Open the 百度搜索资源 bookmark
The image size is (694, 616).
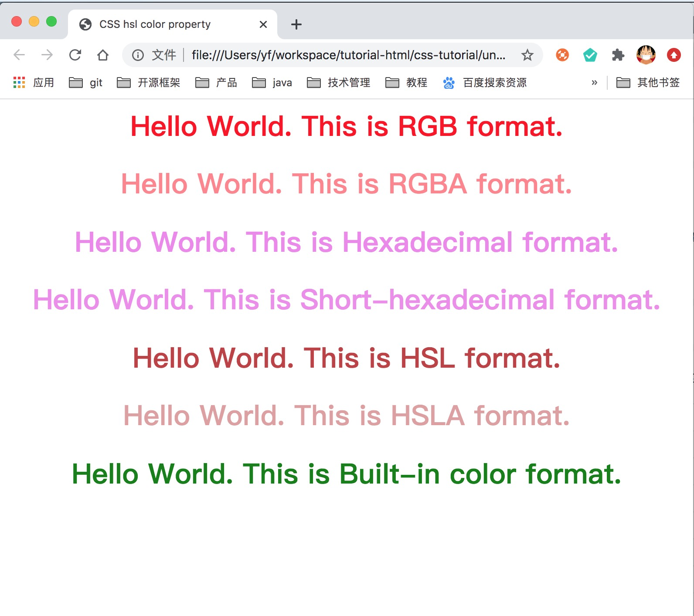pos(485,82)
